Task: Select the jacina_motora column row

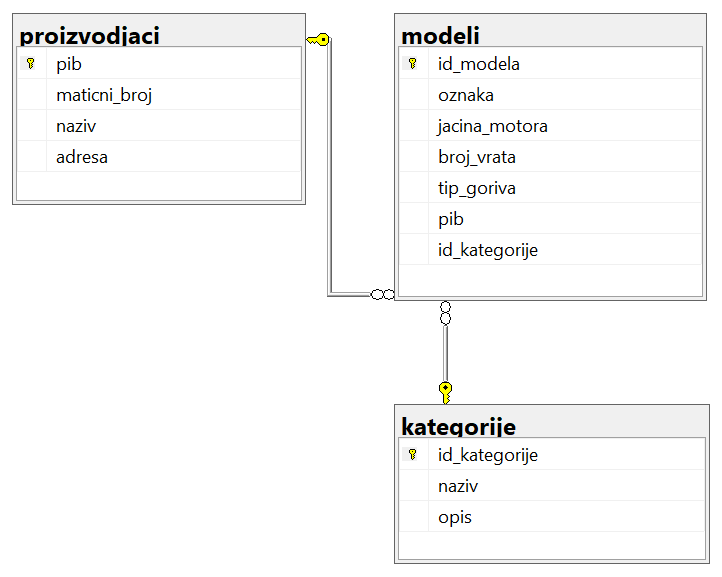Action: pos(550,126)
